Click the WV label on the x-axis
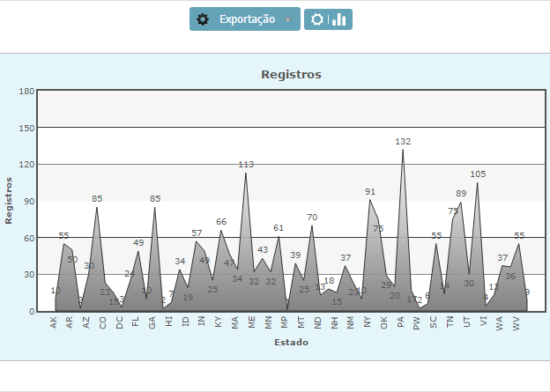550x392 pixels. (517, 323)
